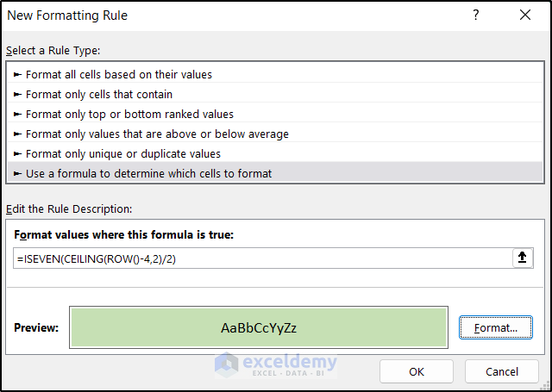The width and height of the screenshot is (552, 392).
Task: Click into the ISEVEN formula input box
Action: [x=259, y=258]
